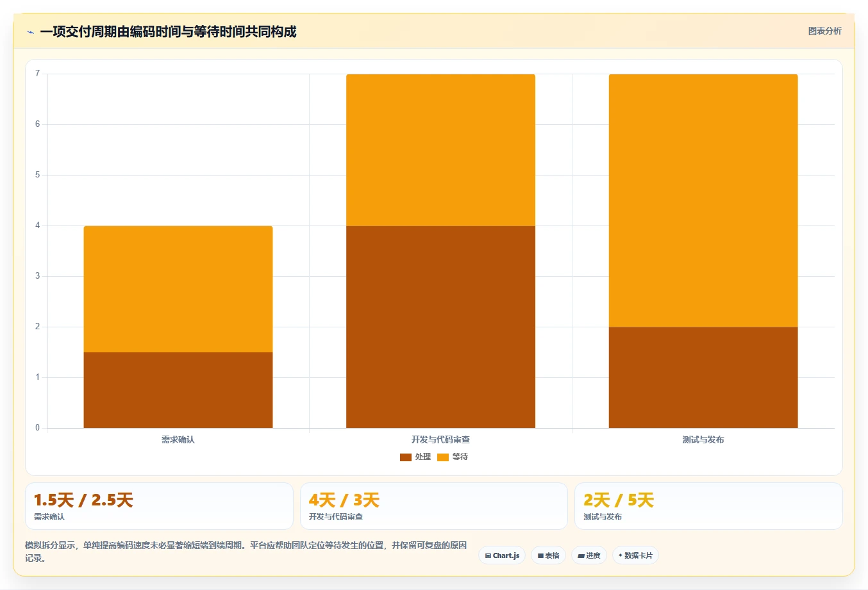Click the 开发与代码审查 x-axis label
This screenshot has width=868, height=590.
[x=440, y=439]
